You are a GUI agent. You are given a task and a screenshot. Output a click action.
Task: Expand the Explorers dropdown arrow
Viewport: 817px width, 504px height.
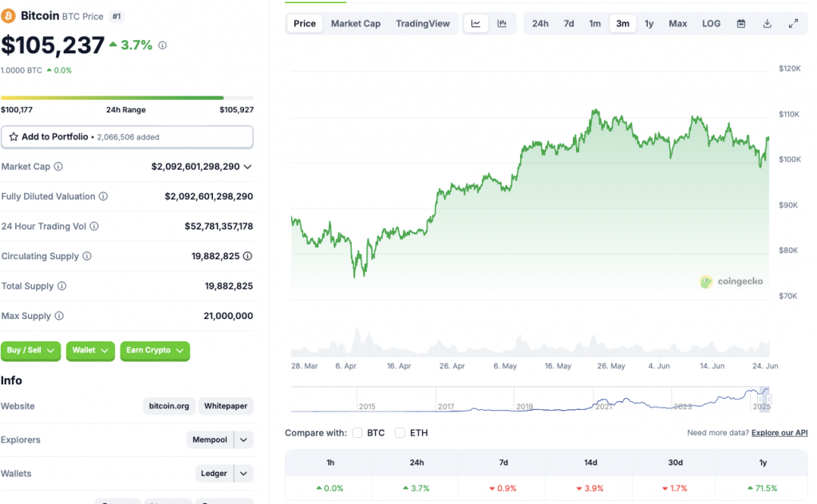[243, 440]
